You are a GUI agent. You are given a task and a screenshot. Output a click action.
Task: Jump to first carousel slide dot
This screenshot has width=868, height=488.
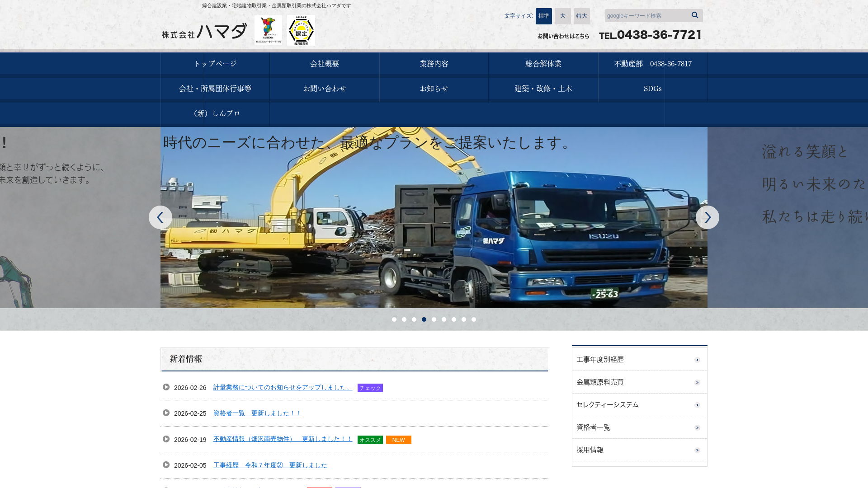tap(394, 319)
